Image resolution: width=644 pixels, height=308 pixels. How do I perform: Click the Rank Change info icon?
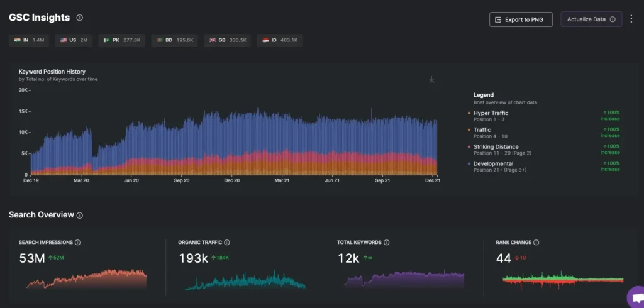[537, 243]
